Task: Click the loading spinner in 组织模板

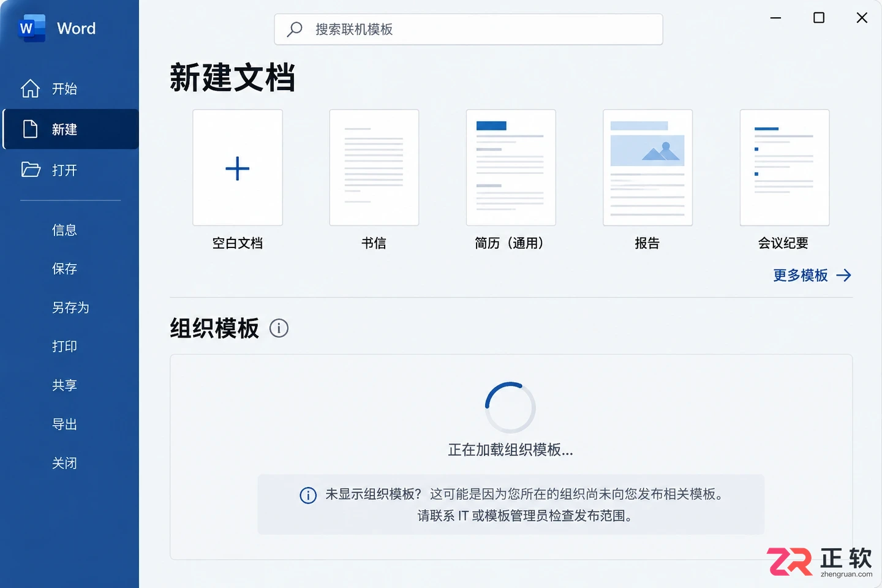Action: [510, 408]
